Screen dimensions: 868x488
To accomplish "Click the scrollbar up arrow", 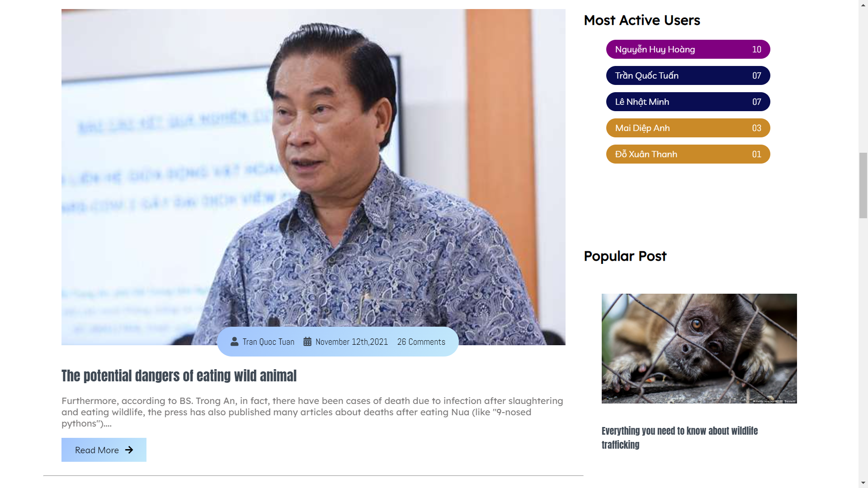I will (863, 4).
